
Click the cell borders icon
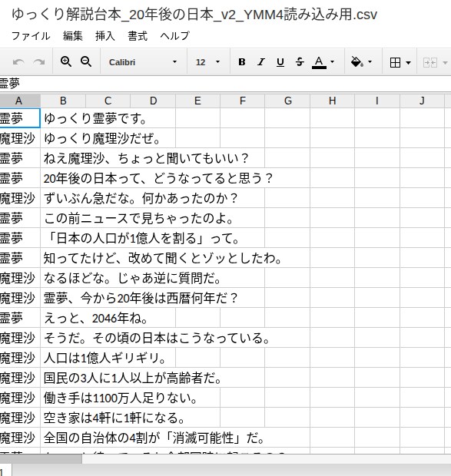pos(395,62)
